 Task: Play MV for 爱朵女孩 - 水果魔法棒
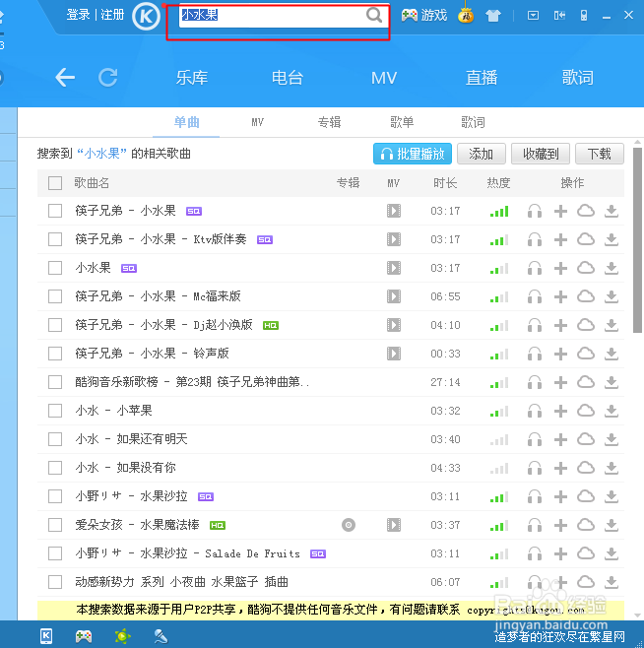[394, 525]
